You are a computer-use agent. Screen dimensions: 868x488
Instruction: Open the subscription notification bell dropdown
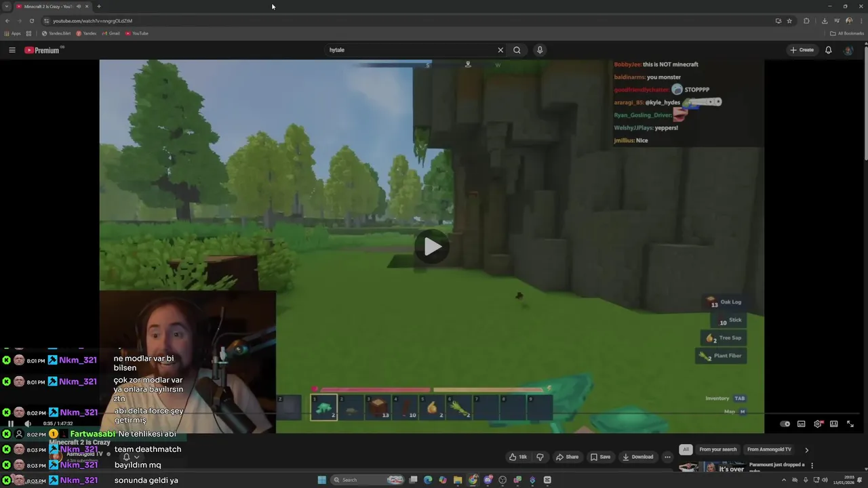(x=130, y=457)
